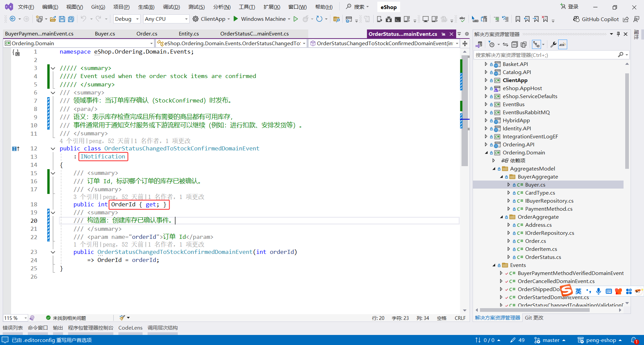This screenshot has width=644, height=345.
Task: Switch to the Buyer.cs editor tab
Action: tap(105, 34)
